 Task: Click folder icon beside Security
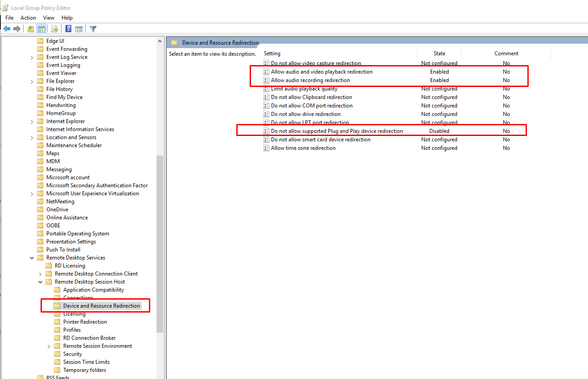(57, 354)
